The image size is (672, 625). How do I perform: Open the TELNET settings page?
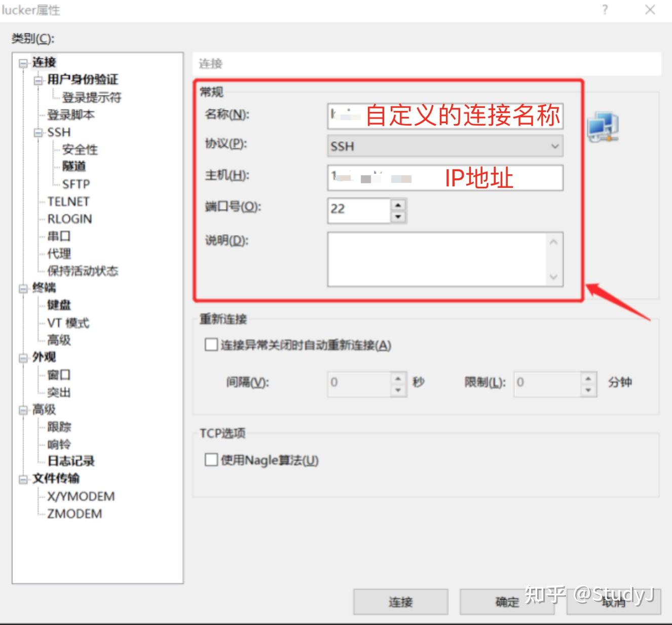[68, 201]
